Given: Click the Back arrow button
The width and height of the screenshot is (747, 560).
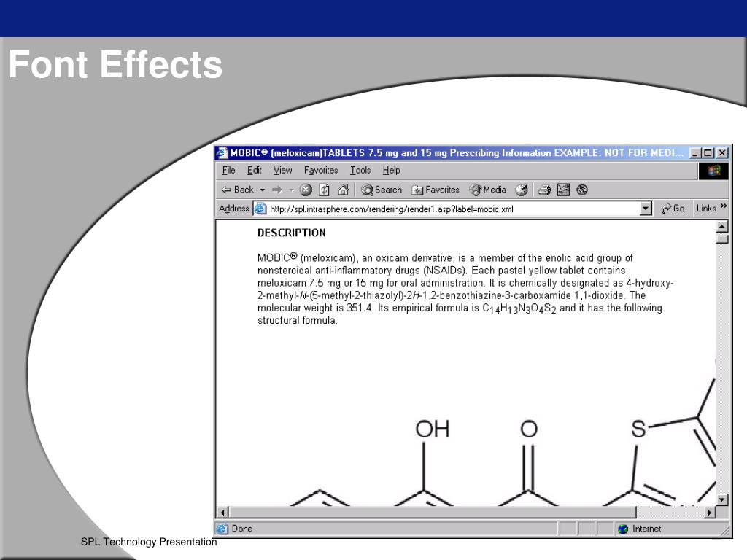Looking at the screenshot, I should point(237,190).
